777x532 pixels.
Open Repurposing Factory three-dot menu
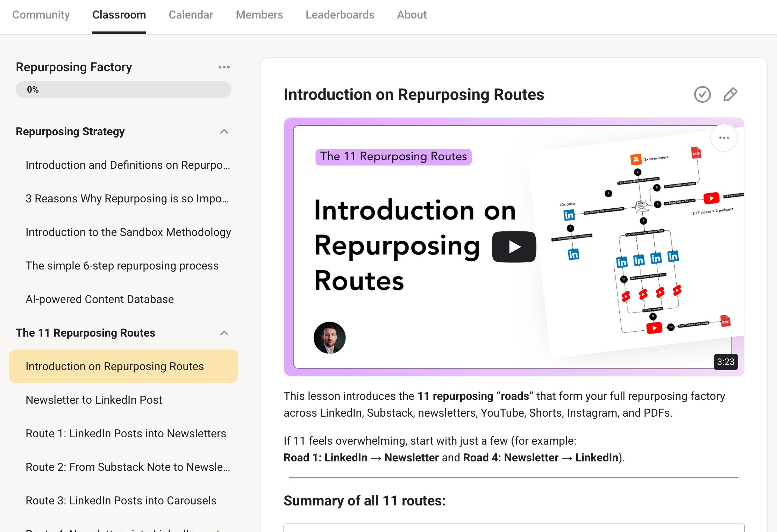point(224,67)
